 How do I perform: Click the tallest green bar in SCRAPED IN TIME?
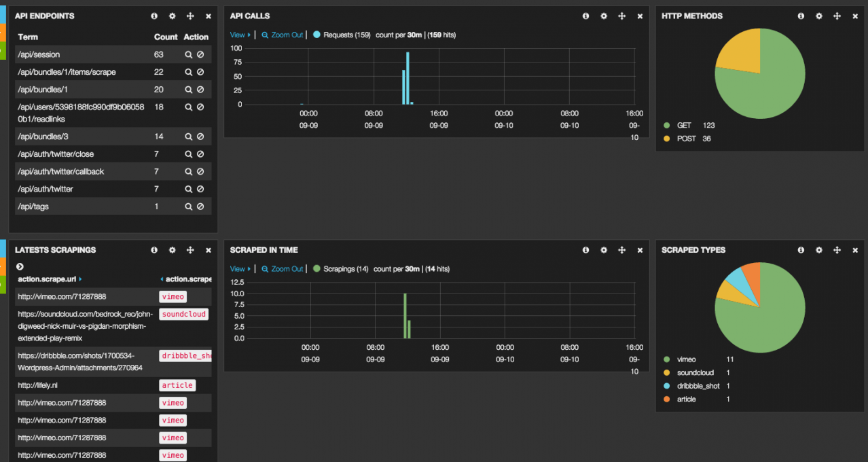[405, 316]
